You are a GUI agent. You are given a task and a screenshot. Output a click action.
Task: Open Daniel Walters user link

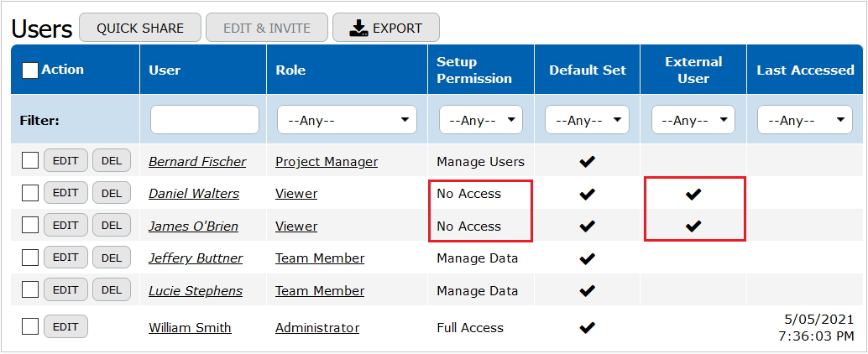[194, 194]
